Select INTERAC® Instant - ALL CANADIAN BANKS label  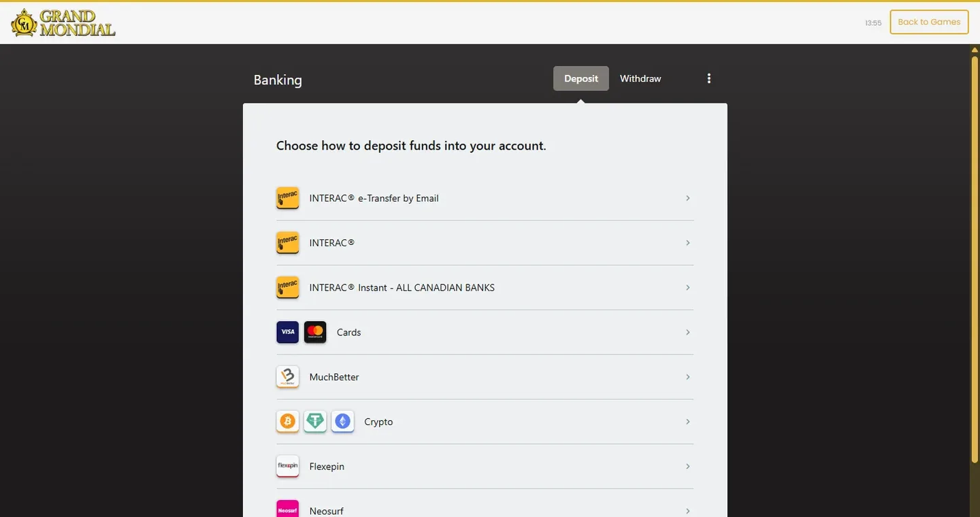tap(402, 288)
